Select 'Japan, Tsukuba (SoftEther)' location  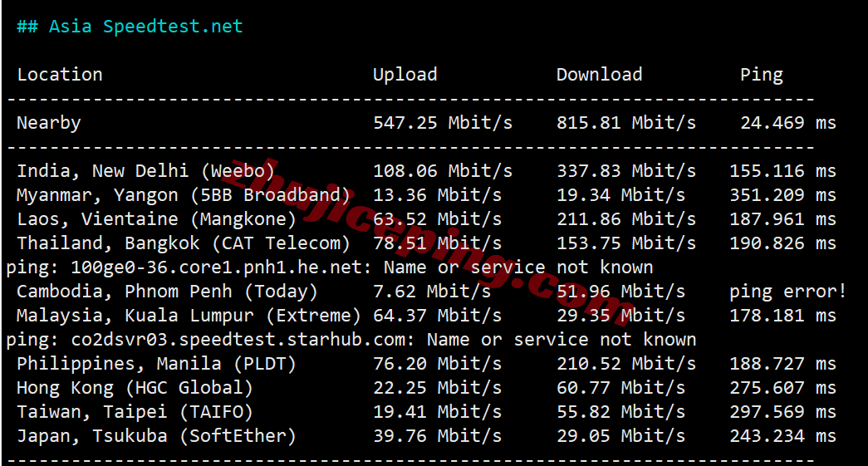point(157,436)
